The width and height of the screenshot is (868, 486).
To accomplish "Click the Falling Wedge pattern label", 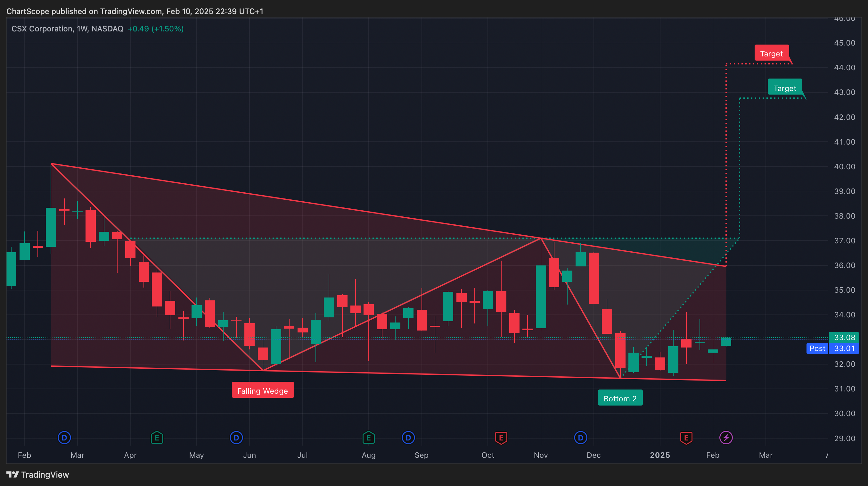I will pyautogui.click(x=263, y=390).
